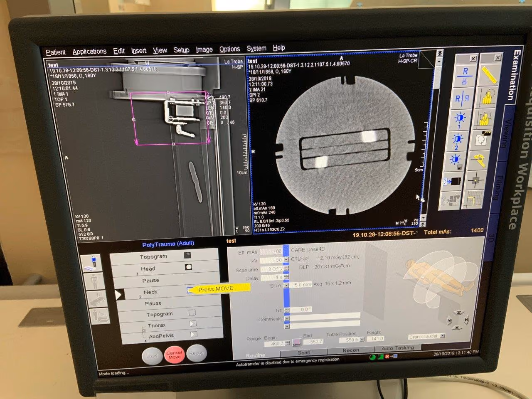
Task: Select the patient table icon in left strip
Action: [97, 300]
